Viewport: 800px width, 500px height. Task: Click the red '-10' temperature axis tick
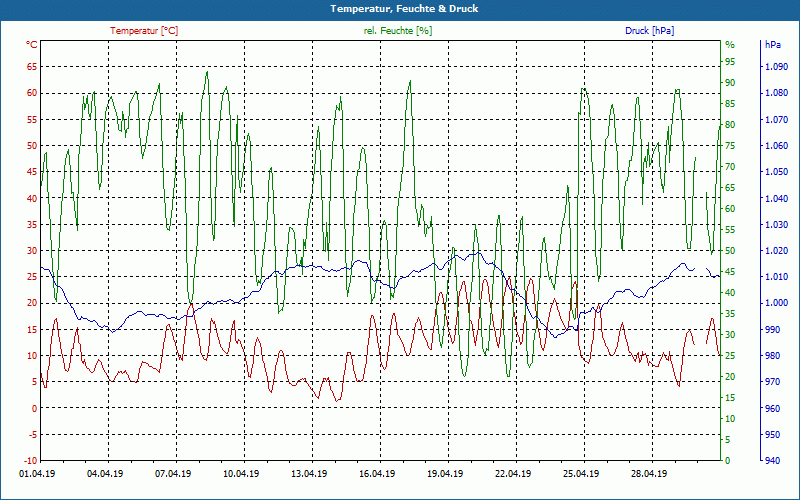click(x=31, y=461)
